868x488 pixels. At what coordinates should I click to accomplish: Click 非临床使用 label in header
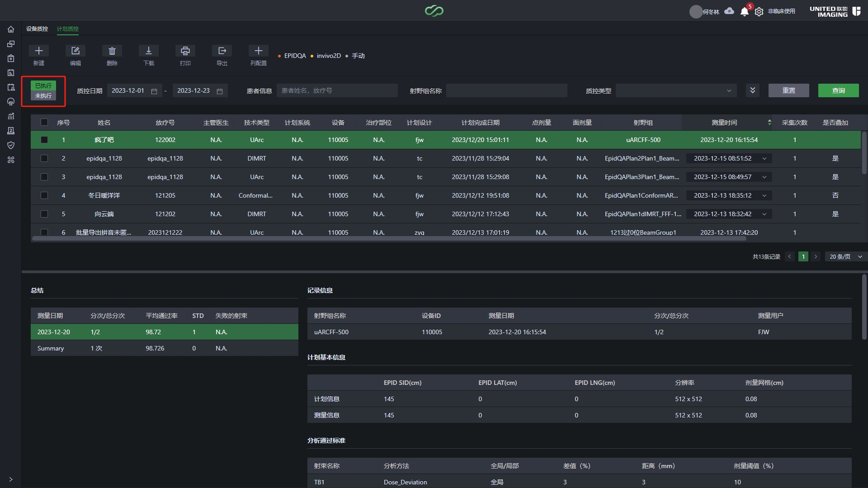coord(782,11)
